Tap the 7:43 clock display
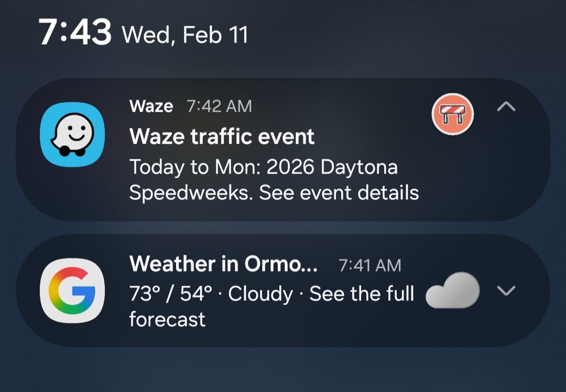 [75, 32]
